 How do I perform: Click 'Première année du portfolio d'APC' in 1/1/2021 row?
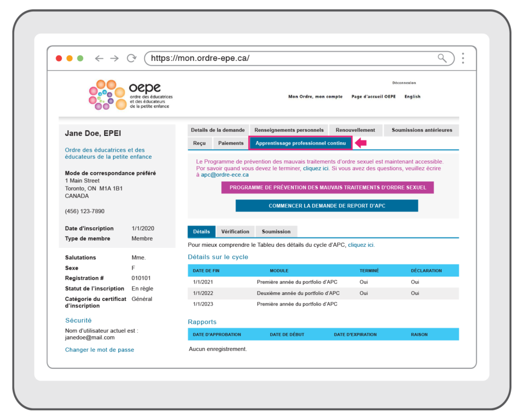(x=297, y=282)
